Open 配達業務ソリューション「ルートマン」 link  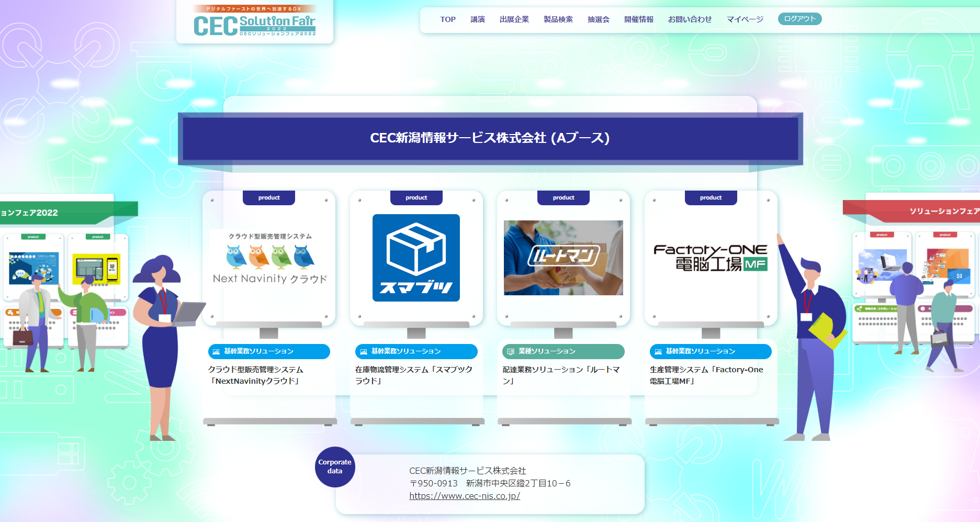[561, 375]
